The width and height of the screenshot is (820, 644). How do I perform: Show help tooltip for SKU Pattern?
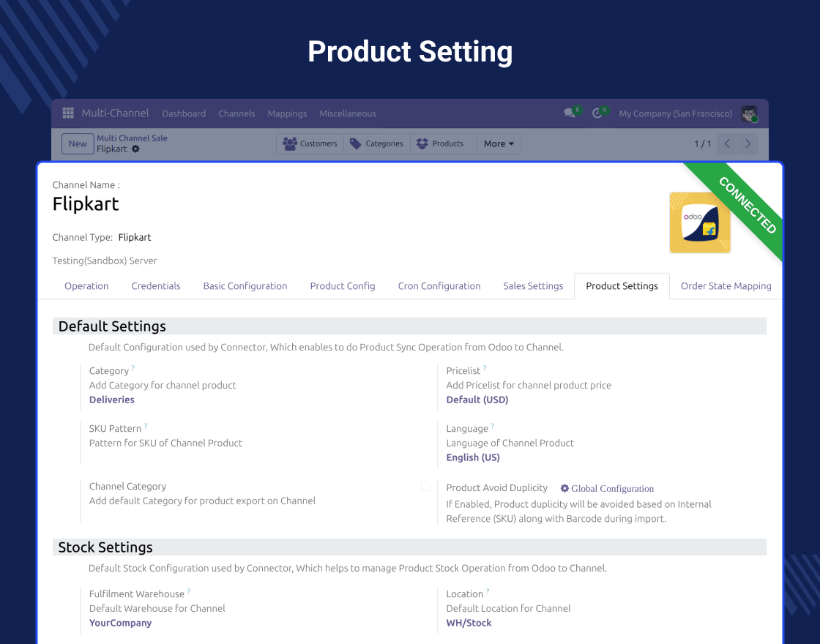146,425
